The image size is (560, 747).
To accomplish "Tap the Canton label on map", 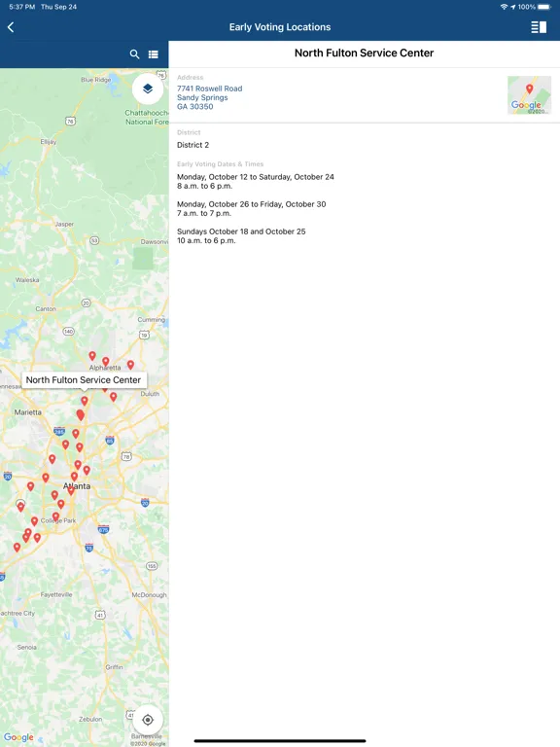I will (x=46, y=308).
